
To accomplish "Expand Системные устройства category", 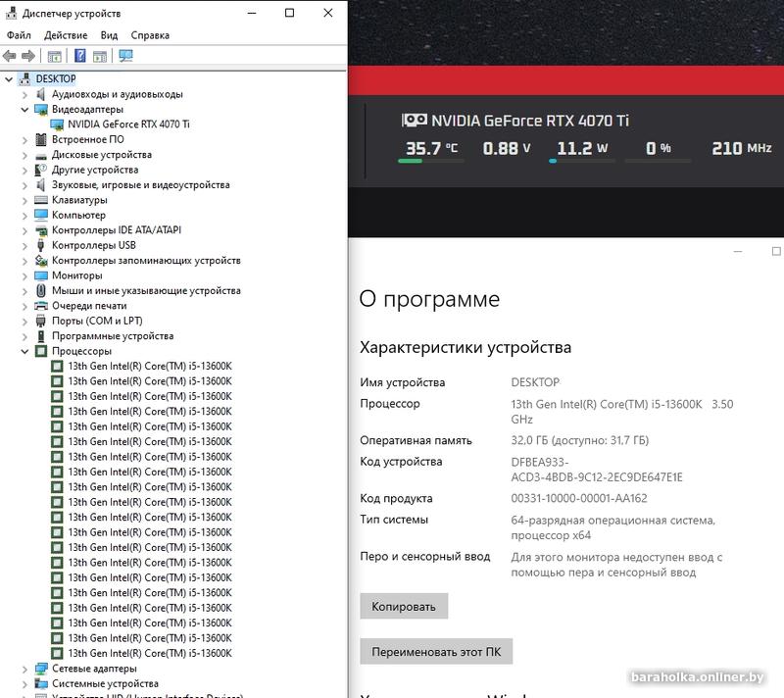I will (x=24, y=683).
